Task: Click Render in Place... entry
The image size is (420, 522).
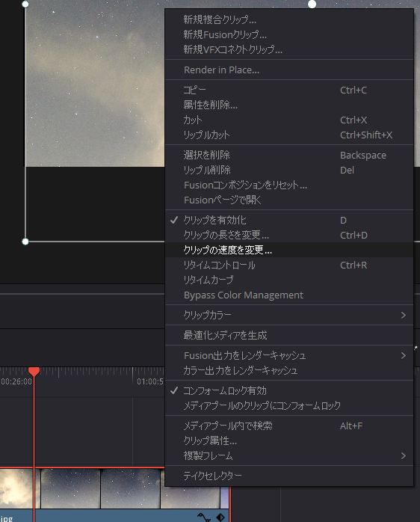Action: click(x=289, y=70)
